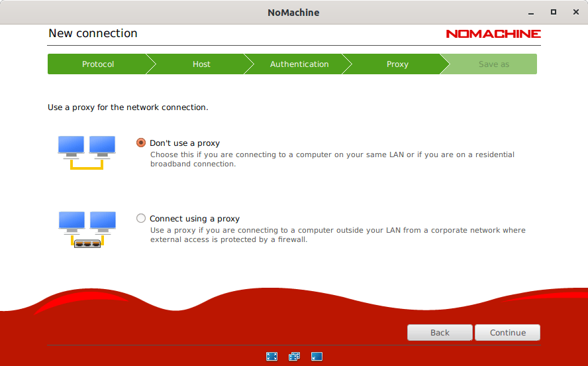588x366 pixels.
Task: Open the Authentication step
Action: (x=299, y=64)
